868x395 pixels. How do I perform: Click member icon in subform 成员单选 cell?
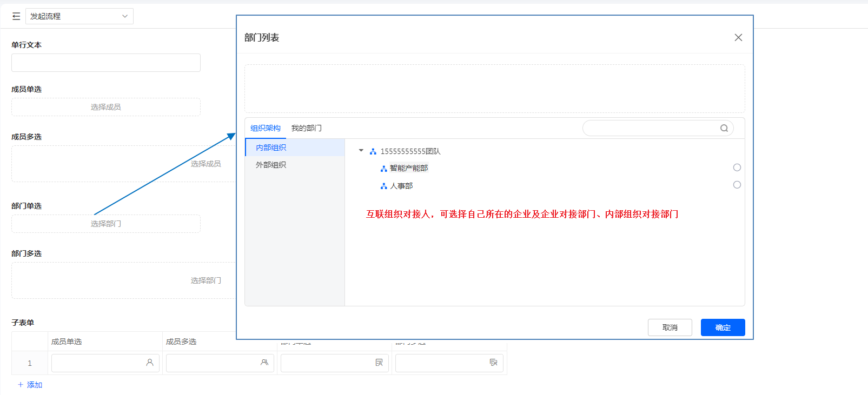[x=150, y=363]
